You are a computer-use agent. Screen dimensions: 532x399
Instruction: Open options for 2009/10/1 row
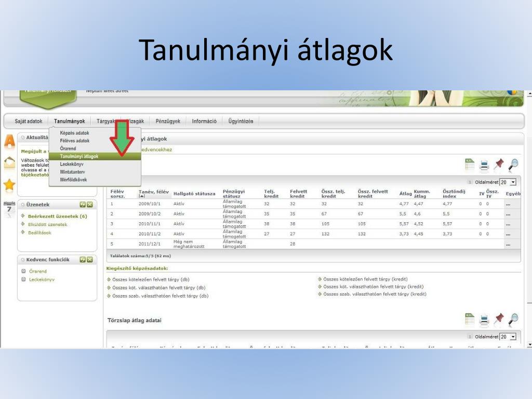point(508,204)
